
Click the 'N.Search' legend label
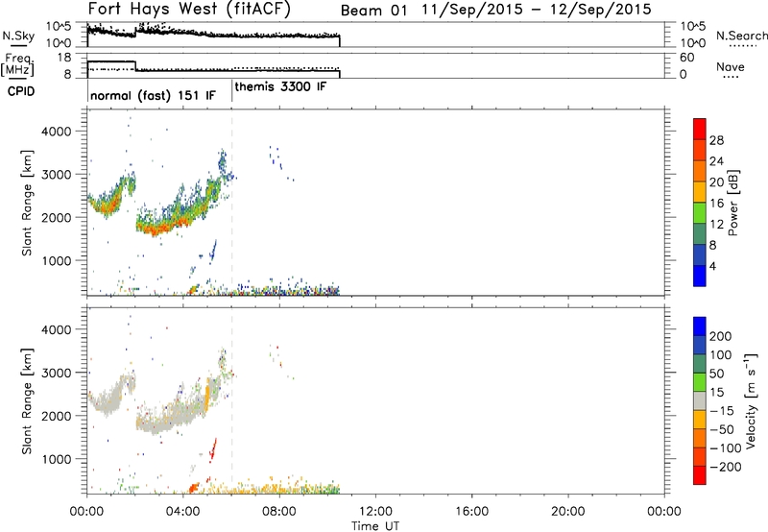(742, 36)
